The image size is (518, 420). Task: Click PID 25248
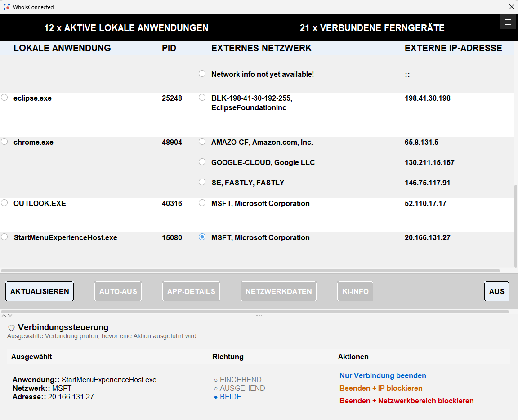172,98
